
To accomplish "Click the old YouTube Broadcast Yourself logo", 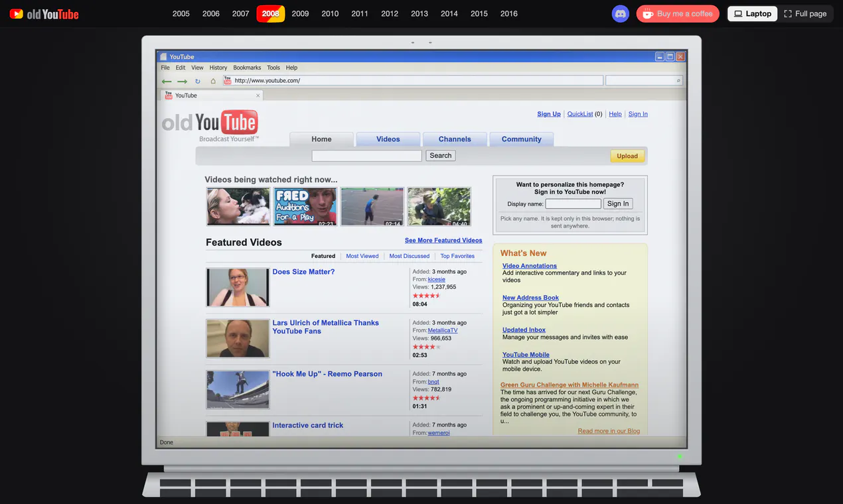I will click(x=210, y=126).
